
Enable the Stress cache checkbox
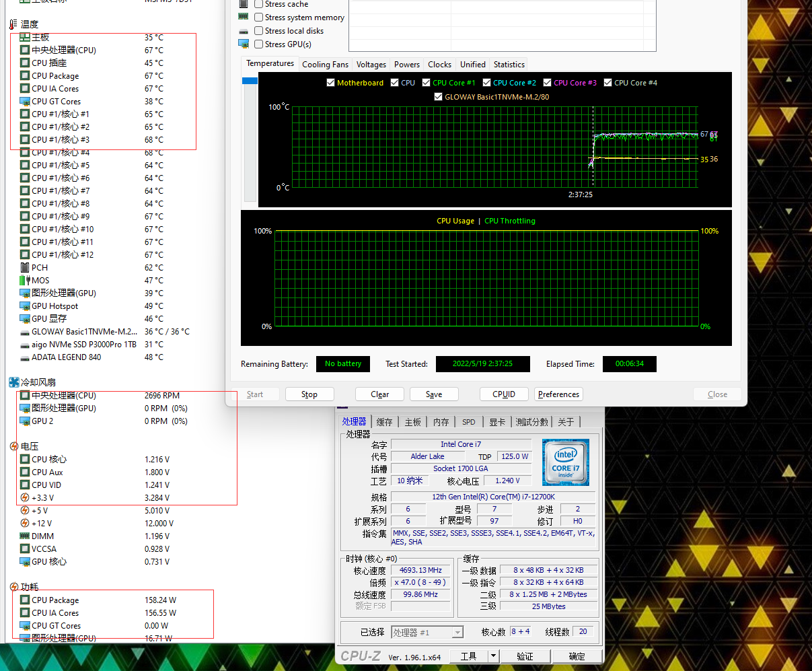259,4
